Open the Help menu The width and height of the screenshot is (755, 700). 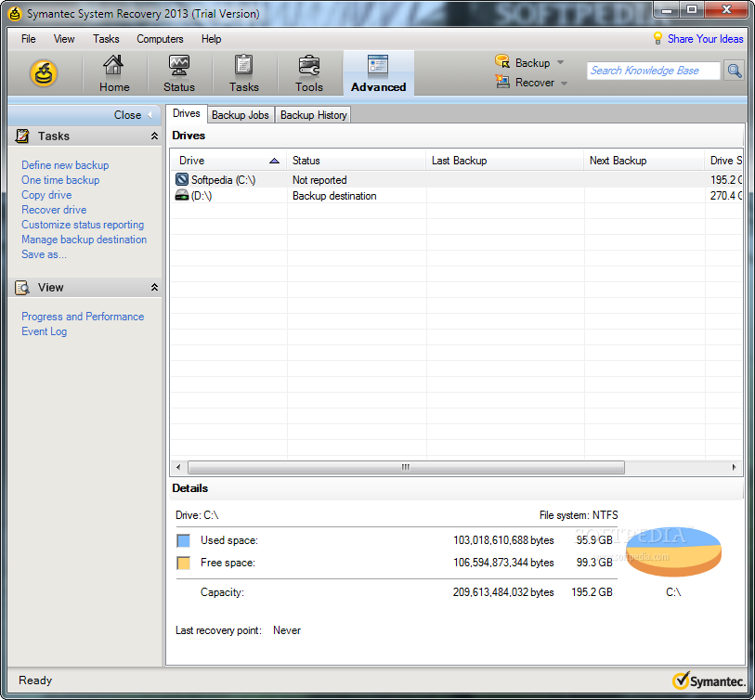(211, 39)
